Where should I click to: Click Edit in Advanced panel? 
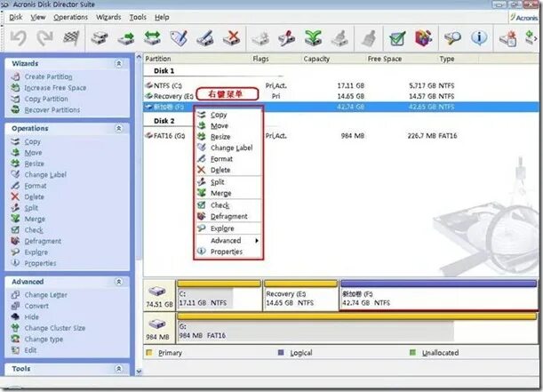[x=30, y=350]
